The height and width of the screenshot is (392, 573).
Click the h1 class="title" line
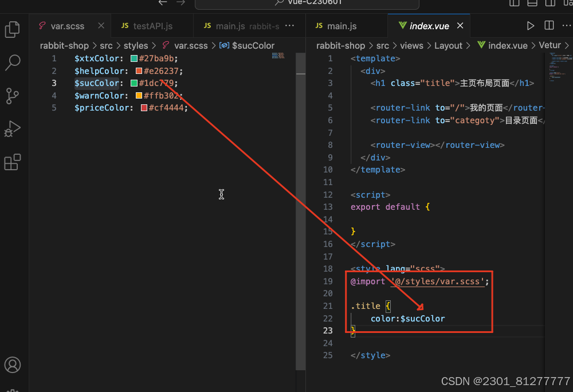tap(452, 83)
